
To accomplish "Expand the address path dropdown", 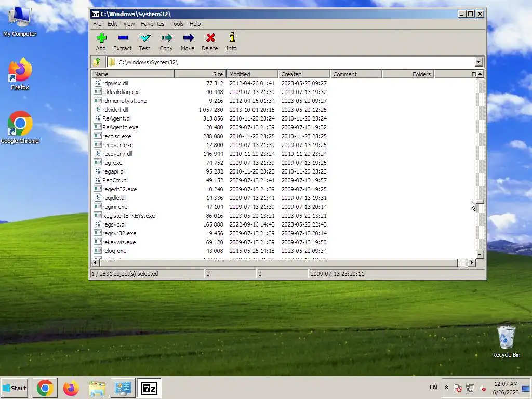I will pos(478,62).
